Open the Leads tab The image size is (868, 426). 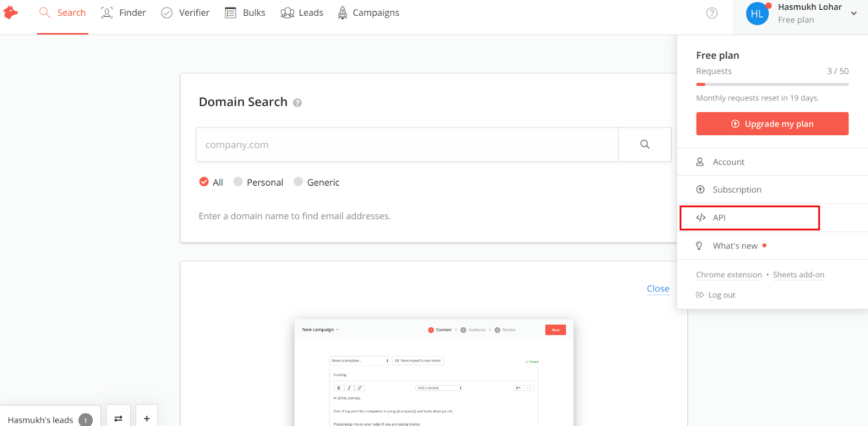(x=302, y=12)
